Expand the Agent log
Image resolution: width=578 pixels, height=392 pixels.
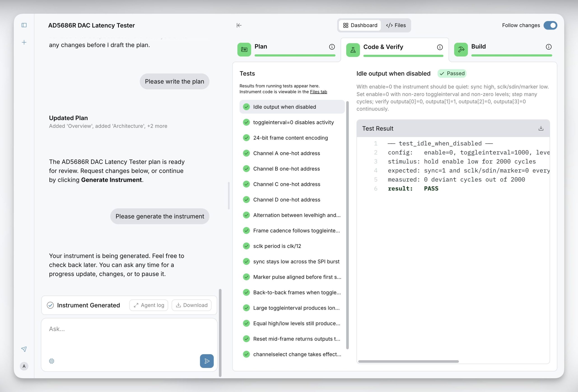click(x=149, y=305)
